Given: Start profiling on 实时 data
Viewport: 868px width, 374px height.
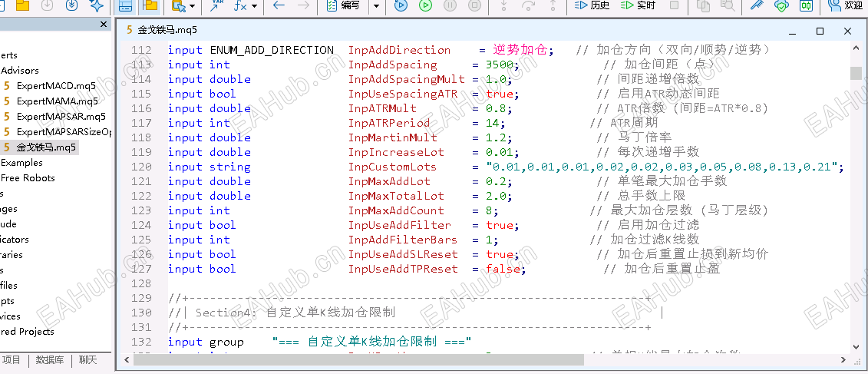Looking at the screenshot, I should (x=638, y=5).
